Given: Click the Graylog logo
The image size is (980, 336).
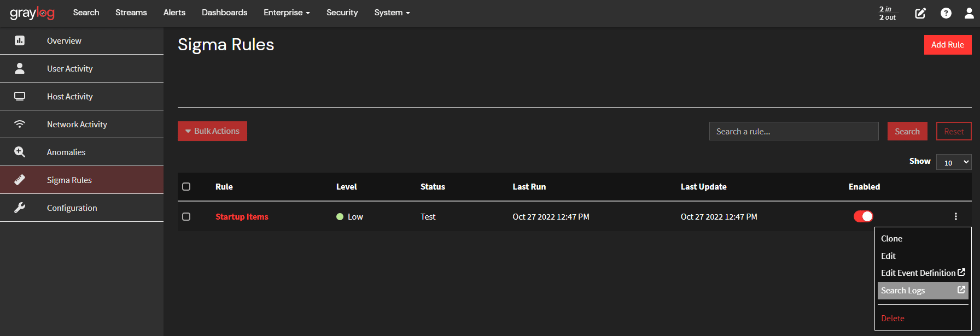Looking at the screenshot, I should [x=32, y=13].
